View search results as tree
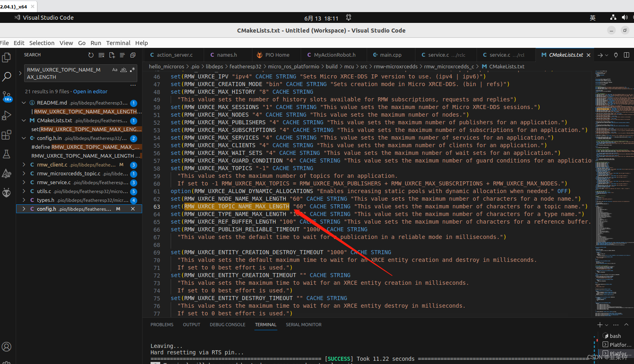634x364 pixels. click(122, 55)
